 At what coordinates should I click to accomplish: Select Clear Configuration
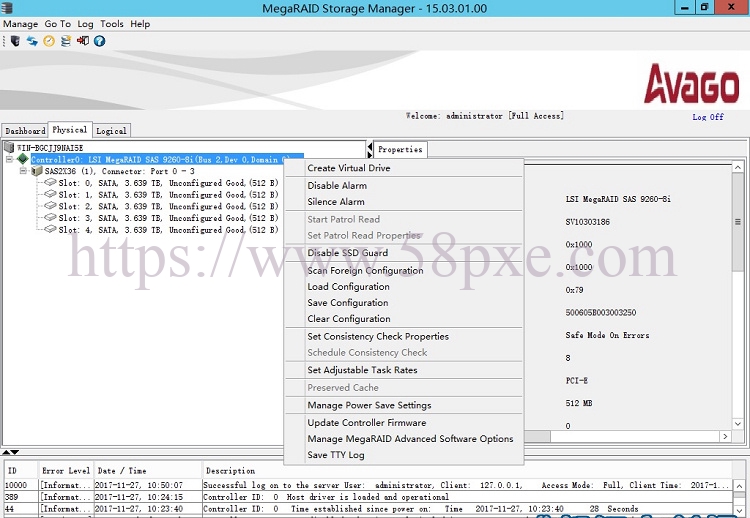coord(404,319)
